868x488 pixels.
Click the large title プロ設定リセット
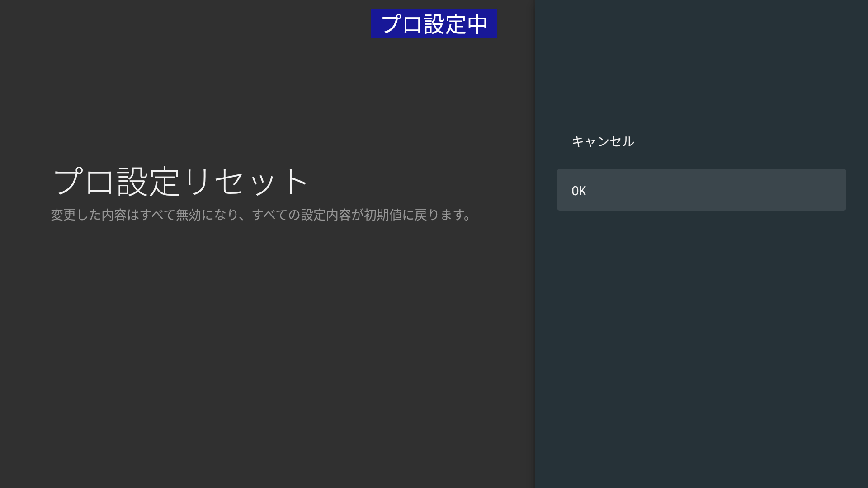[x=181, y=182]
